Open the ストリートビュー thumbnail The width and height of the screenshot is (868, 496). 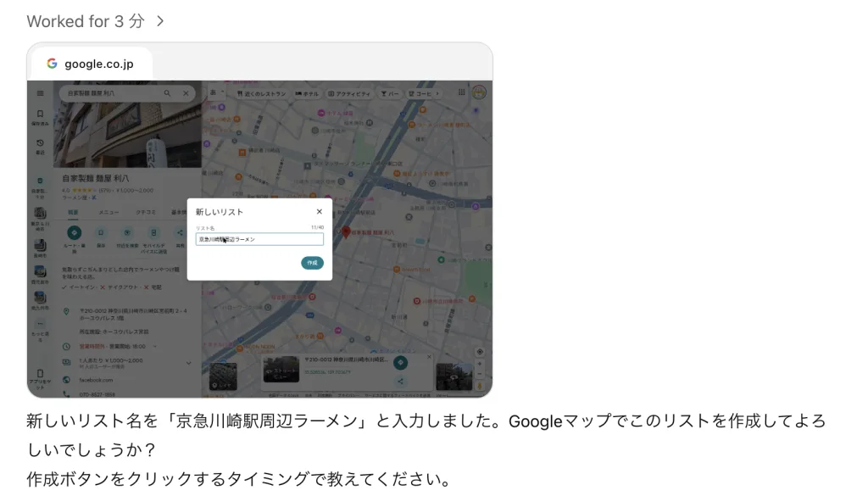[x=281, y=369]
